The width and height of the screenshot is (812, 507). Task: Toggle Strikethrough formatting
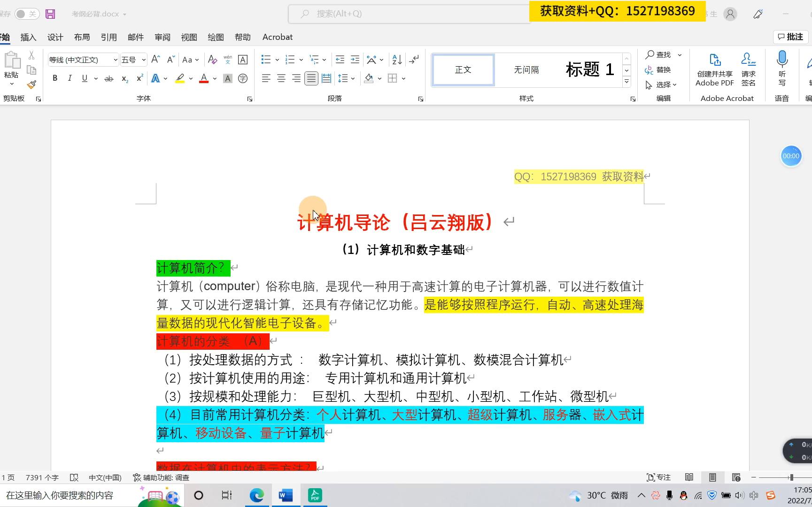coord(109,78)
